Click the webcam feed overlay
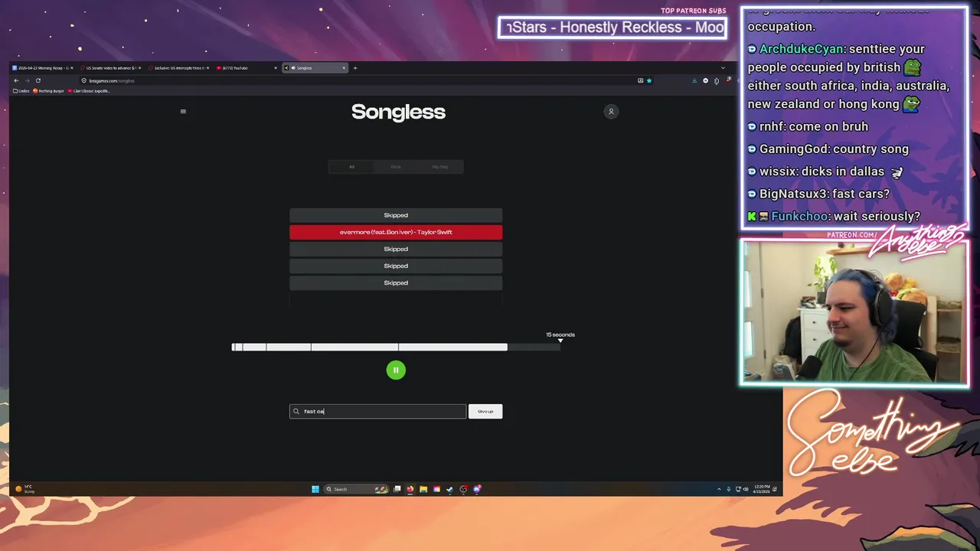Viewport: 980px width, 551px height. pyautogui.click(x=854, y=313)
